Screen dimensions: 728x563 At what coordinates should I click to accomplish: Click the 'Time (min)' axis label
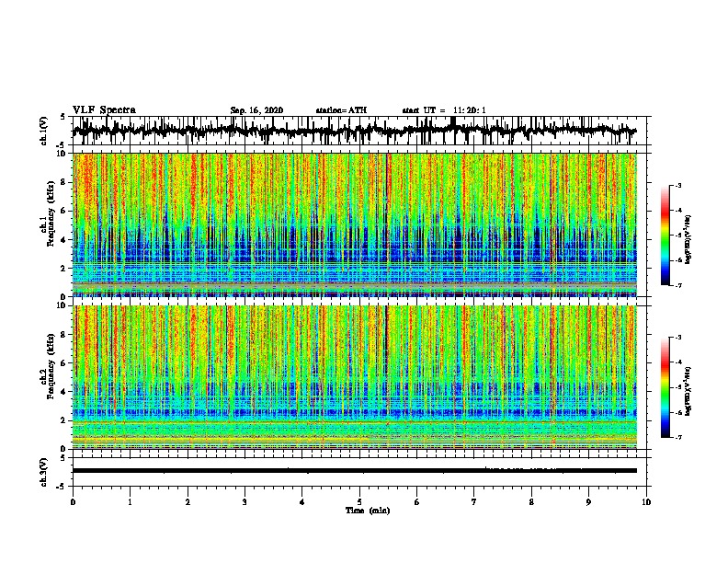[x=368, y=511]
